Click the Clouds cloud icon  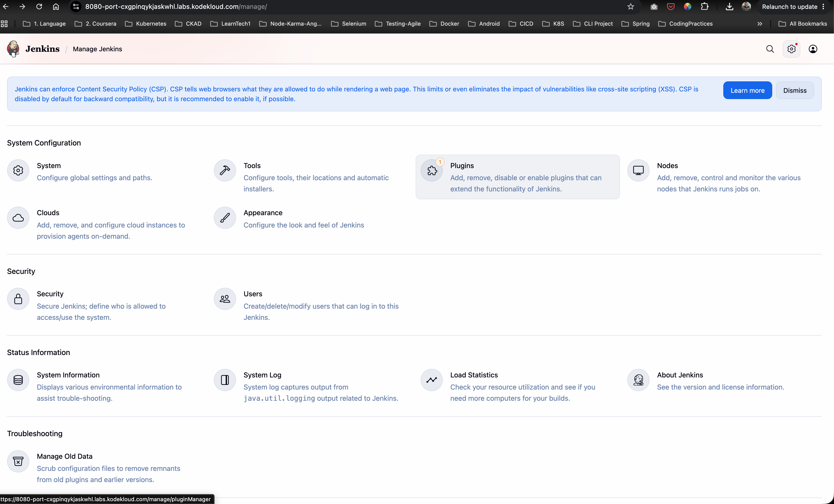[x=18, y=218]
